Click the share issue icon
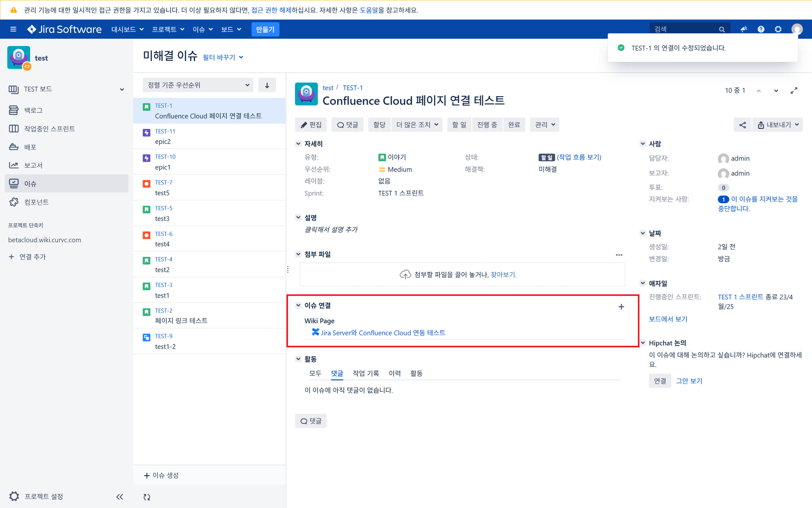Viewport: 812px width, 508px height. 743,125
